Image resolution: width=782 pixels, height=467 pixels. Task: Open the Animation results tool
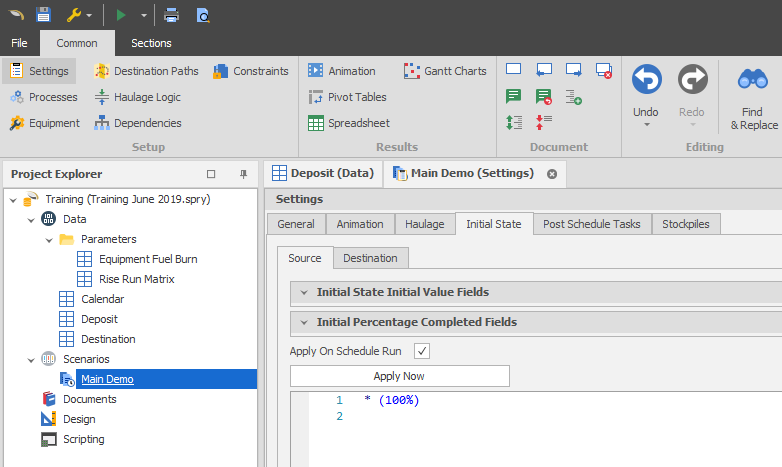342,71
